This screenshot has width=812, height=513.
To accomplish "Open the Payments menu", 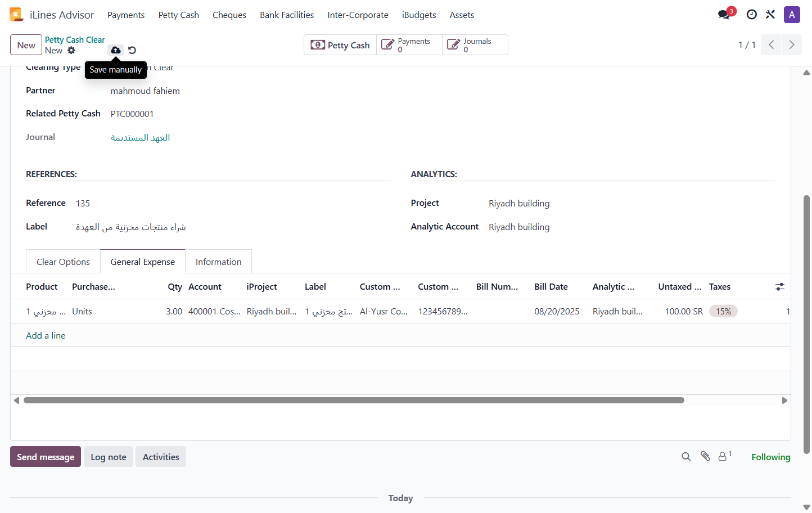I will pos(126,15).
